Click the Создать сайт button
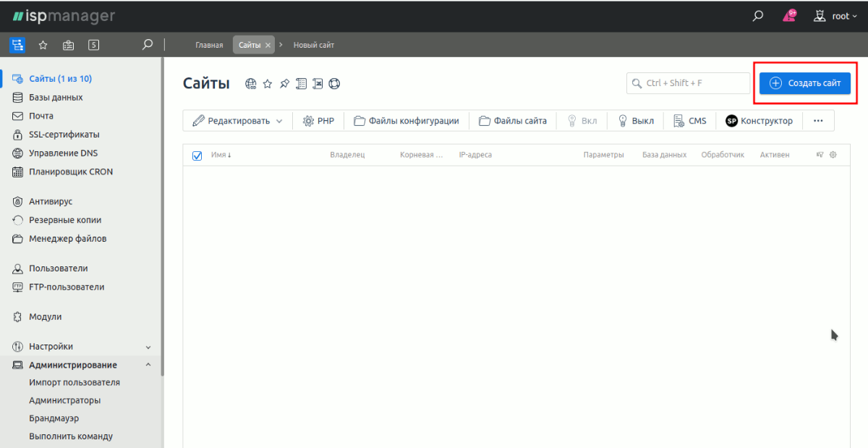868x448 pixels. 805,83
